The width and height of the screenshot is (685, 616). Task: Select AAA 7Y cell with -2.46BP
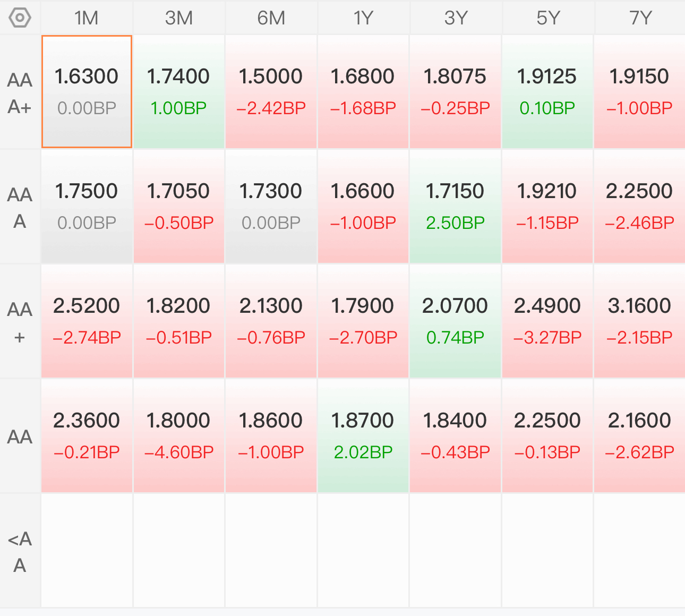[640, 207]
